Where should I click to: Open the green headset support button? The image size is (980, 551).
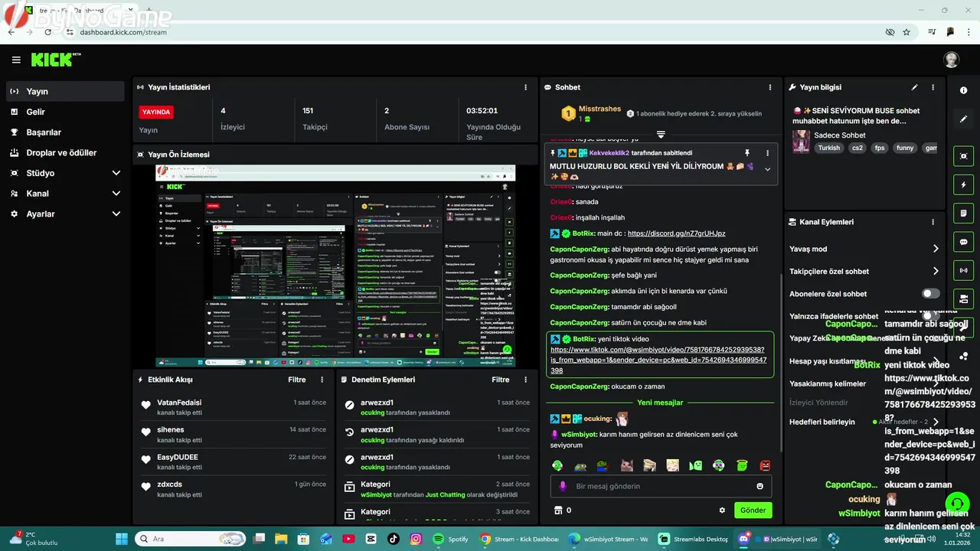957,503
